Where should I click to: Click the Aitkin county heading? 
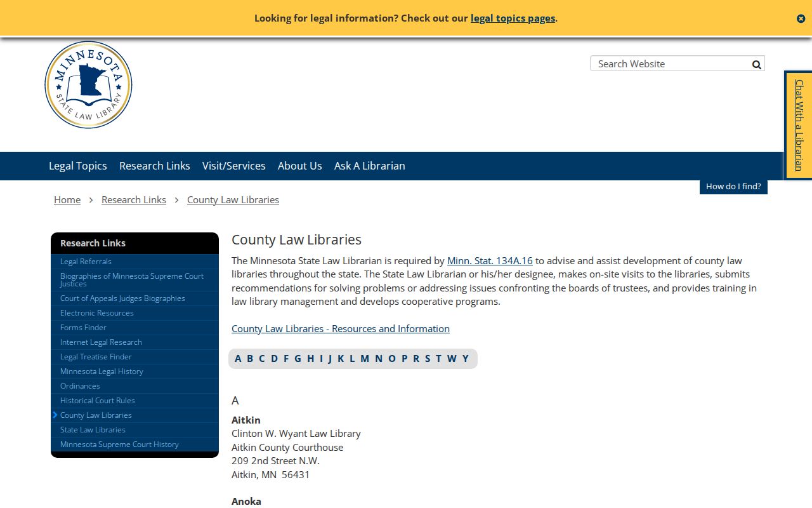[246, 420]
